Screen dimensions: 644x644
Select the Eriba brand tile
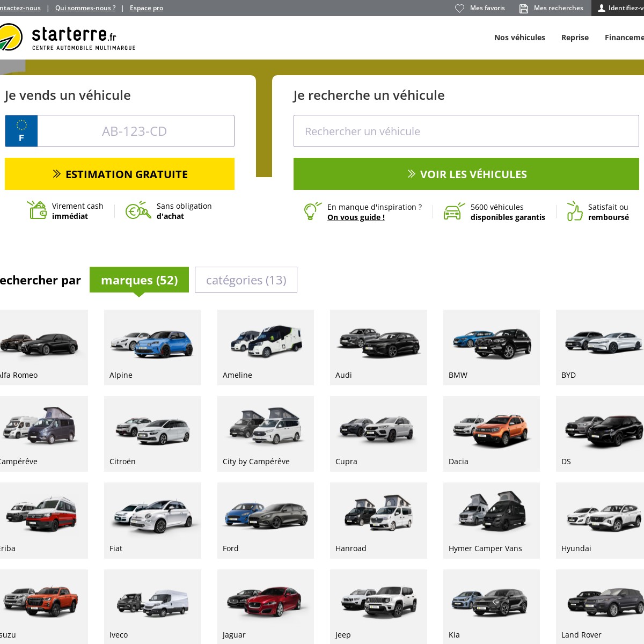click(43, 521)
